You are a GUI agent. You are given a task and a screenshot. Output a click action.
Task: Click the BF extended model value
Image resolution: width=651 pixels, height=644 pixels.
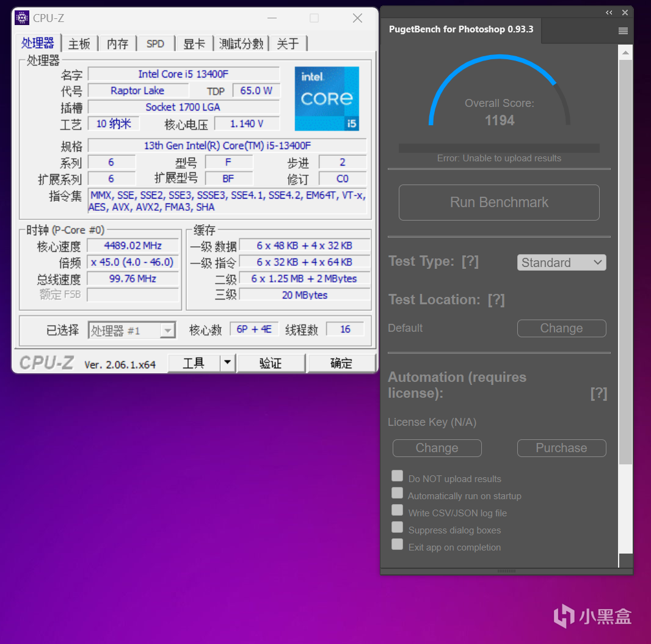point(228,179)
